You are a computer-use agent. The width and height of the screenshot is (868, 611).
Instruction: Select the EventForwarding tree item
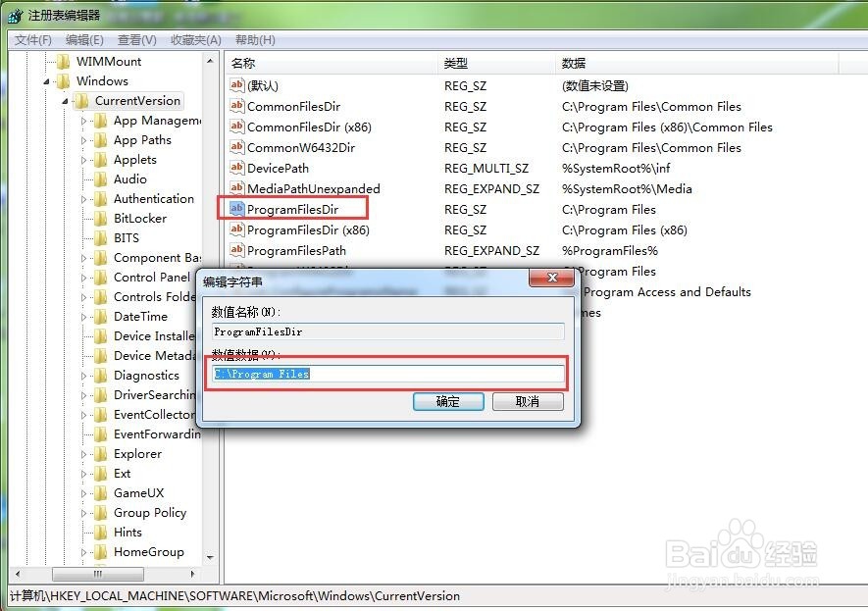pyautogui.click(x=157, y=434)
